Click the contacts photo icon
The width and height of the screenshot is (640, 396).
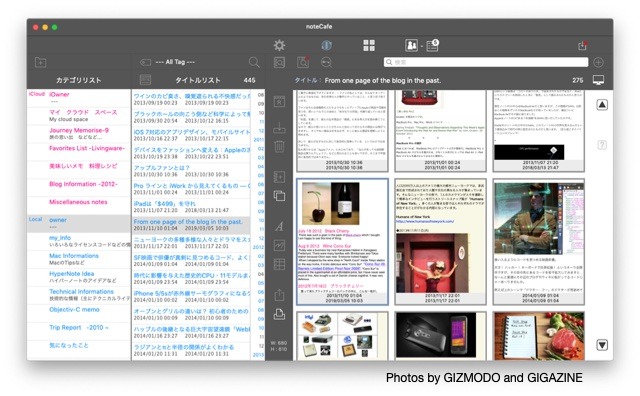[x=411, y=45]
